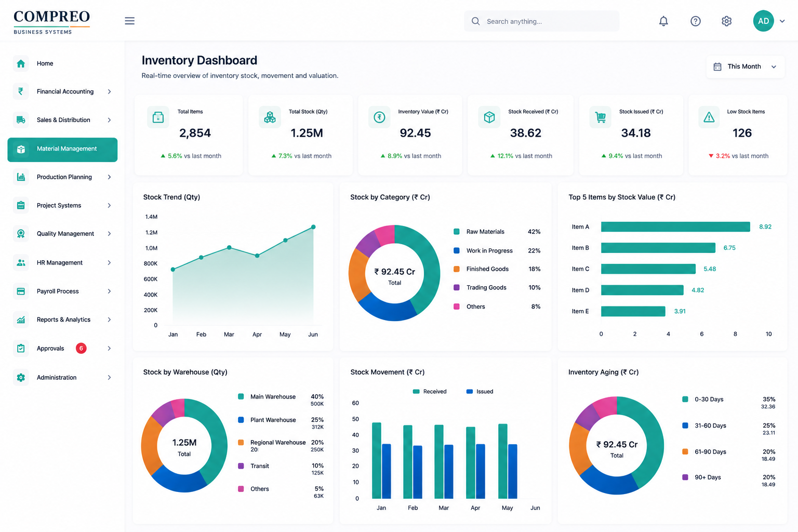
Task: Click the Total Stock cubes icon
Action: [x=270, y=117]
